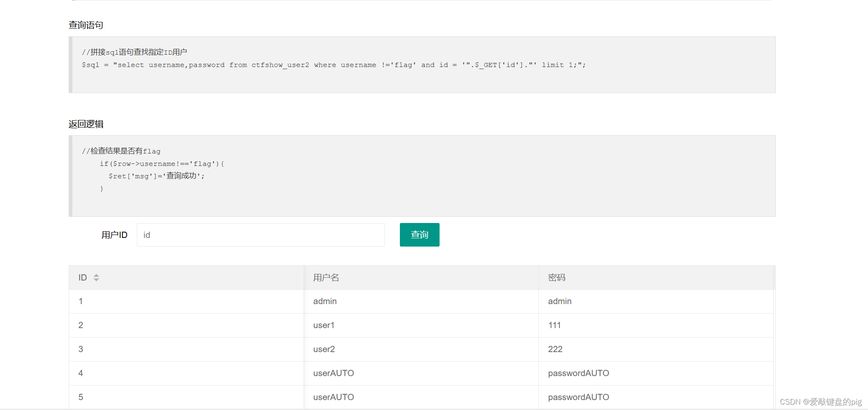Click the //拼接sql语句查找指定ID用户 comment

click(134, 52)
